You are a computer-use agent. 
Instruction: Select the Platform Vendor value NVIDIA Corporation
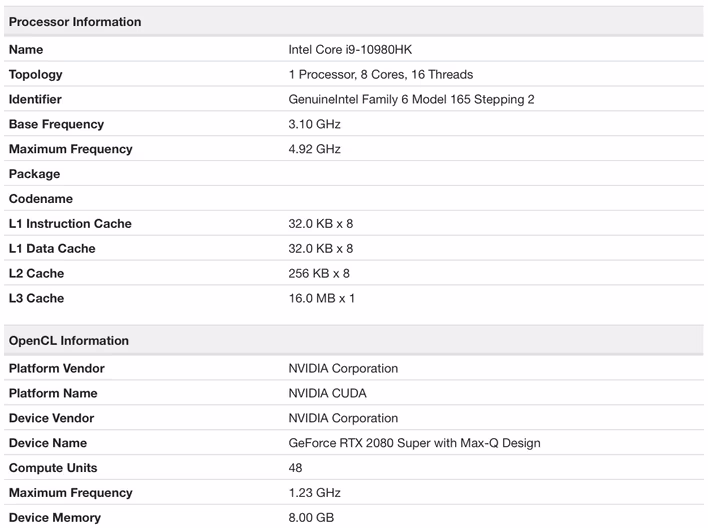tap(343, 369)
